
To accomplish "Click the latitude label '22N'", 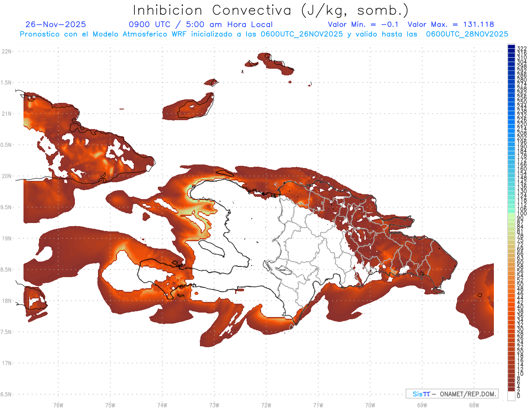I will [7, 51].
